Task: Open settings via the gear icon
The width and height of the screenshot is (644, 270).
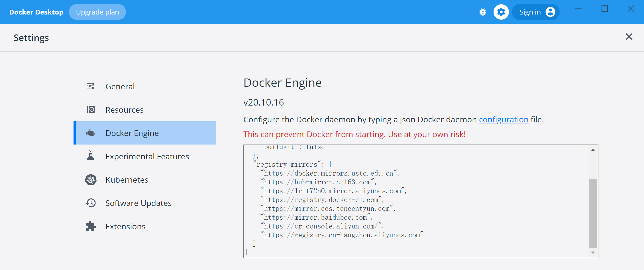Action: point(501,12)
